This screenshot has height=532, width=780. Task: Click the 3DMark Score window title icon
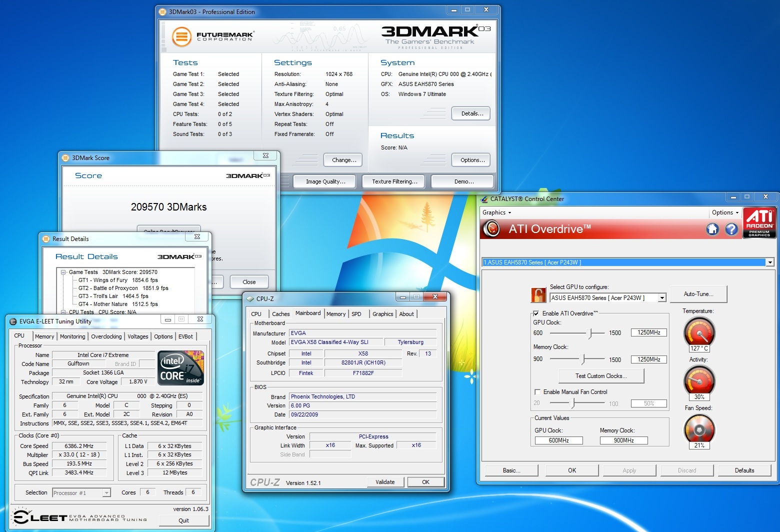[x=65, y=157]
